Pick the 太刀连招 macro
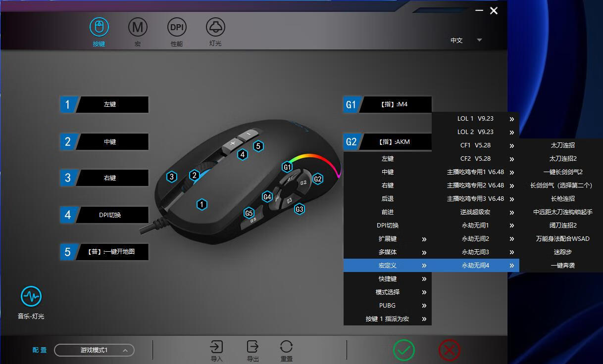The height and width of the screenshot is (364, 603). (562, 145)
